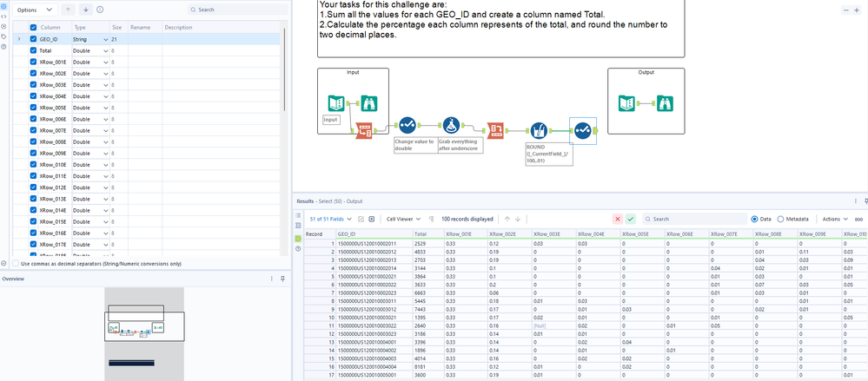Open the Type dropdown for GEO_ID
The image size is (868, 381).
pos(106,39)
